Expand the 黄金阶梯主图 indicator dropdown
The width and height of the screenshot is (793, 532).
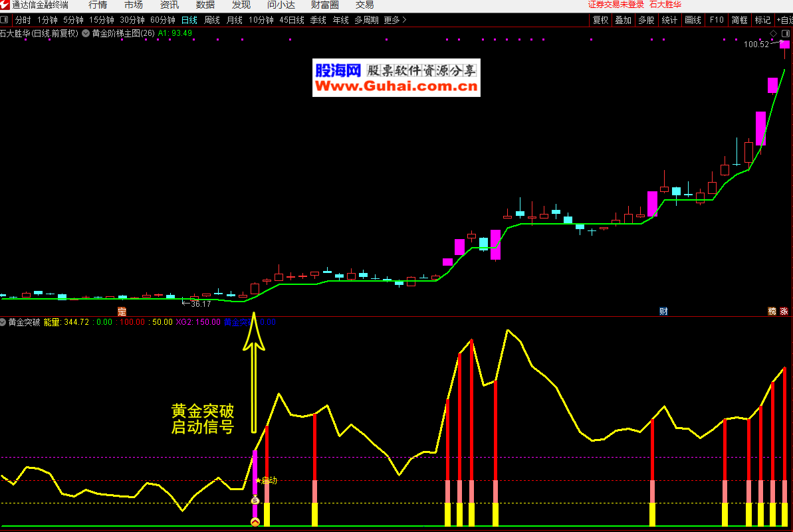click(x=86, y=33)
